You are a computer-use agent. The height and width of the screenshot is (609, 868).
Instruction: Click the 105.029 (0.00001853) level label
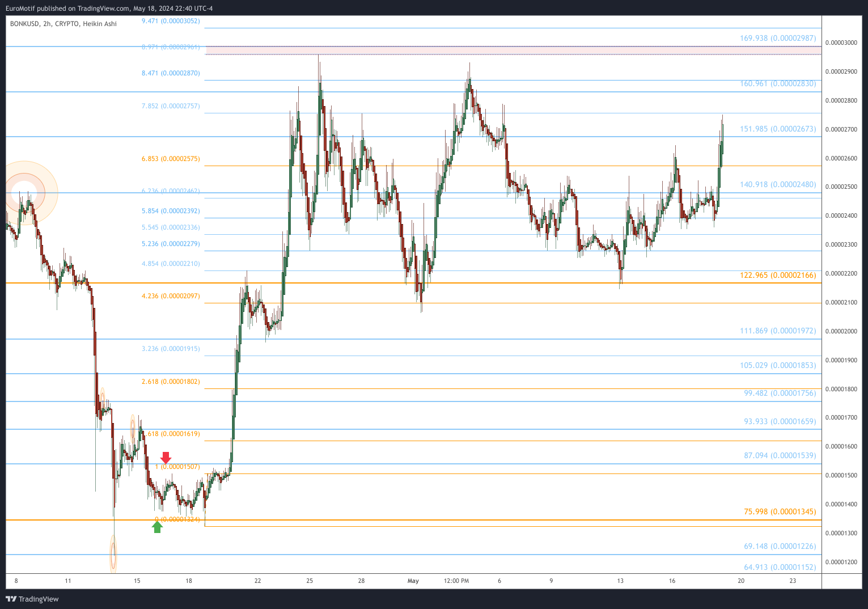click(778, 365)
